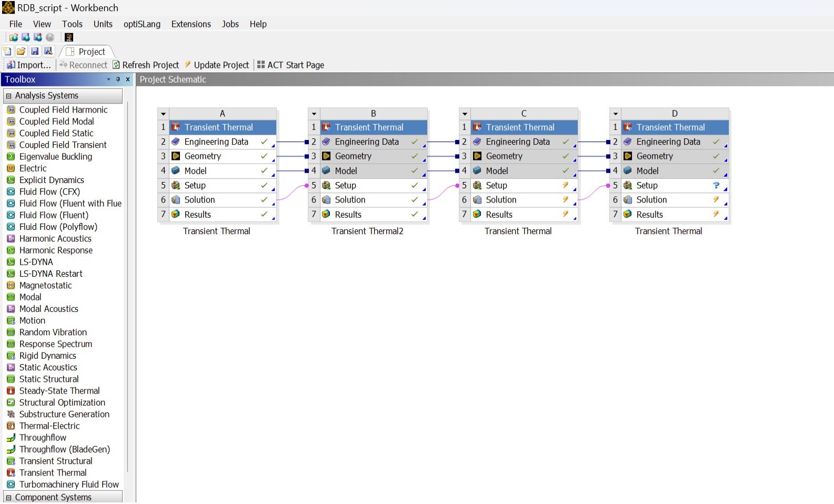The width and height of the screenshot is (834, 504).
Task: Open system C dropdown arrow
Action: point(465,114)
